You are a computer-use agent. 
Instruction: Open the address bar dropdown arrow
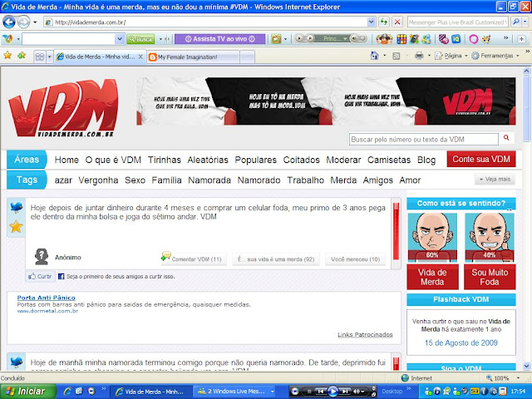tap(372, 22)
